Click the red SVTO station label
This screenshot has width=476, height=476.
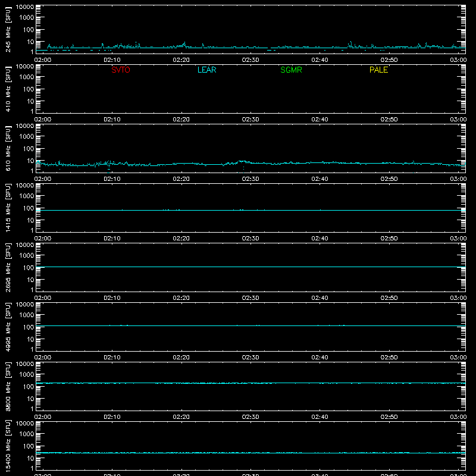point(121,70)
